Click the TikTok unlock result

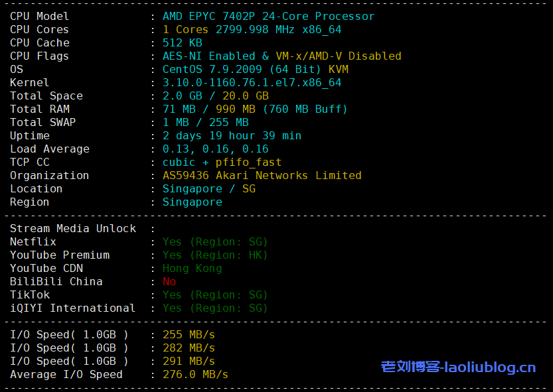(x=215, y=294)
